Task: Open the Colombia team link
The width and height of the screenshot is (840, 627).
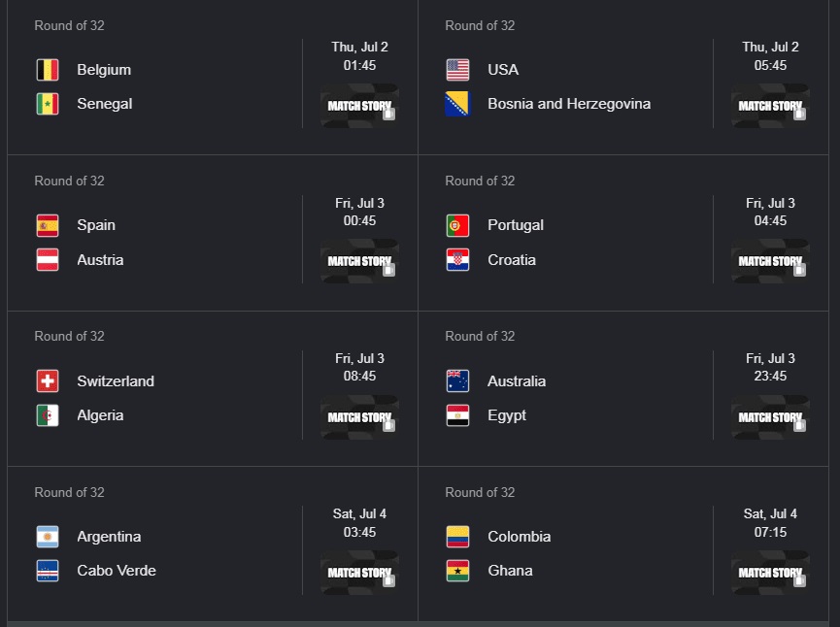Action: tap(520, 537)
